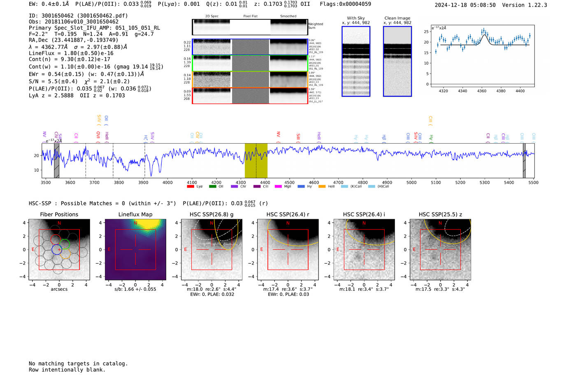Viewport: 576px width, 392px height.
Task: Select the green-bordered 2D spectrum row
Action: coord(250,63)
